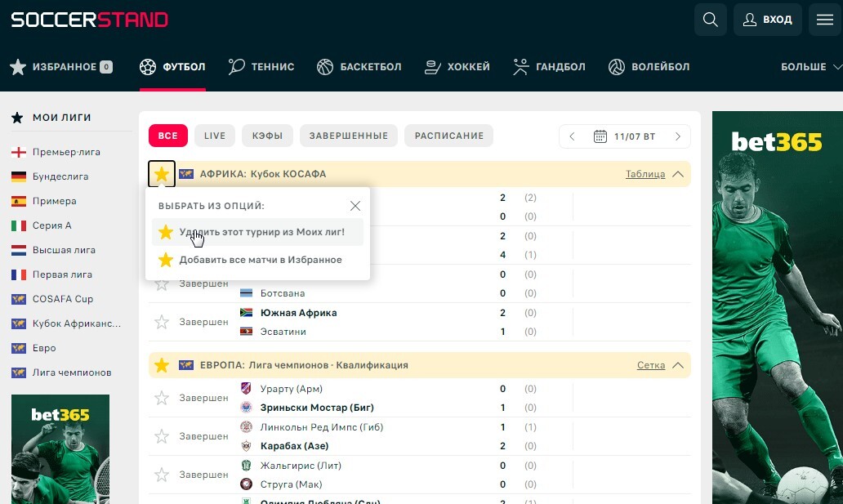Unpin Champions League qualification league star

pyautogui.click(x=162, y=365)
